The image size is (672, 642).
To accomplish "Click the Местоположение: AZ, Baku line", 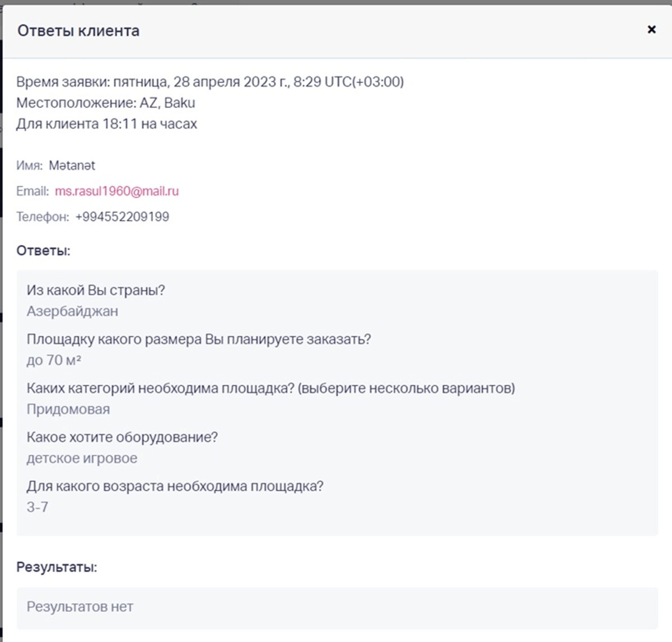I will (x=106, y=103).
